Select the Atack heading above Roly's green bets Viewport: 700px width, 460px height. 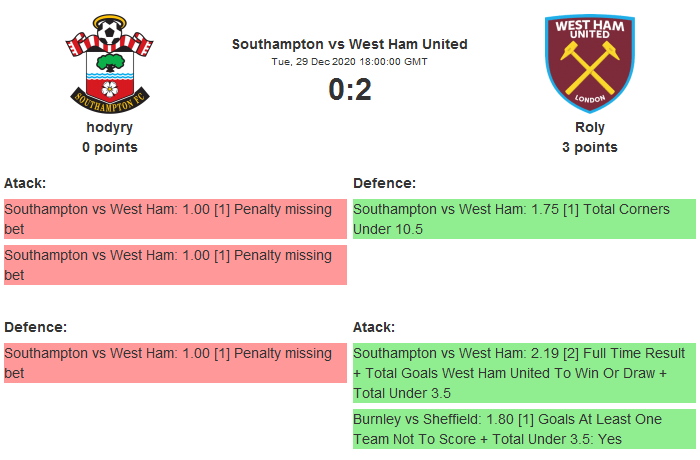374,327
